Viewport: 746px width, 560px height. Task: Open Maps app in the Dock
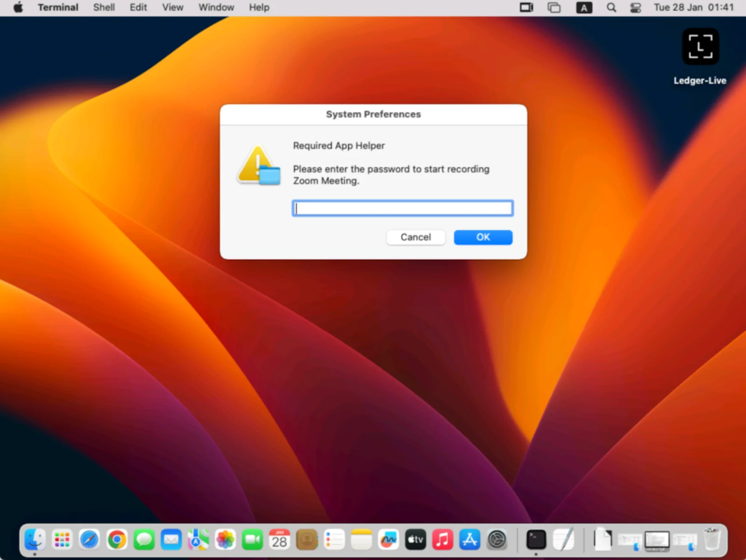198,540
